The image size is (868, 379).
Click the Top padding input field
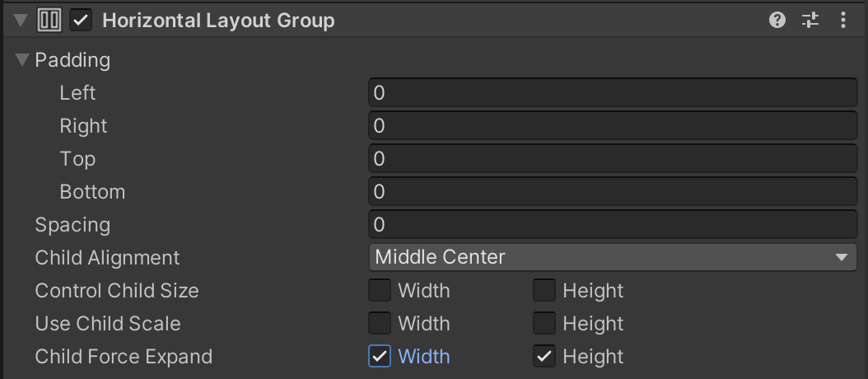tap(613, 158)
